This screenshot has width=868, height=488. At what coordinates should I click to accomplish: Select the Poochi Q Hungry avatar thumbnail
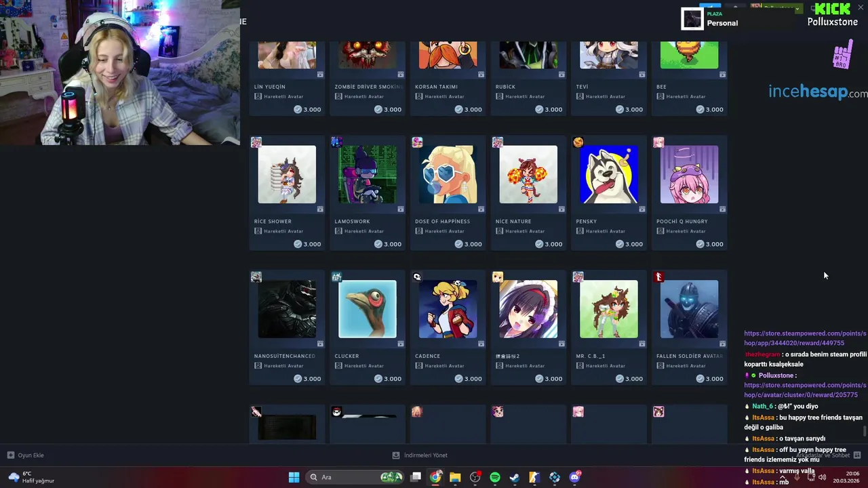point(689,174)
